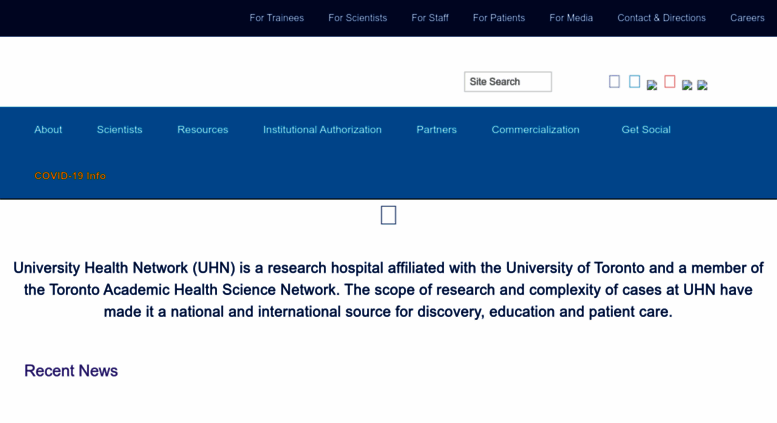Open the For Media link
The height and width of the screenshot is (423, 777).
571,18
